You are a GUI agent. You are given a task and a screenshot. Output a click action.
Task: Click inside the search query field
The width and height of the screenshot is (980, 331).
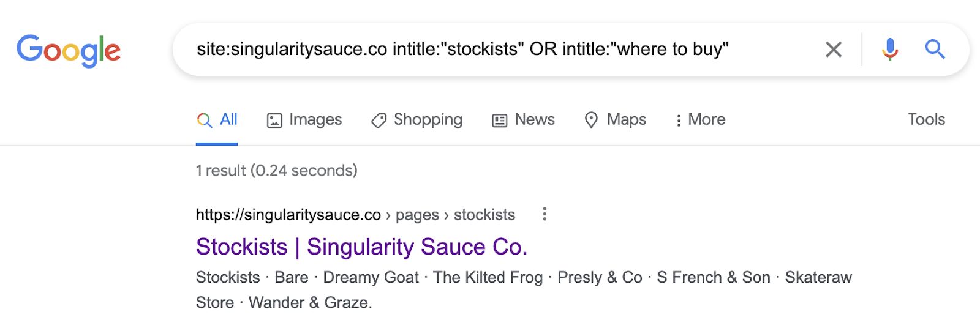pyautogui.click(x=490, y=50)
